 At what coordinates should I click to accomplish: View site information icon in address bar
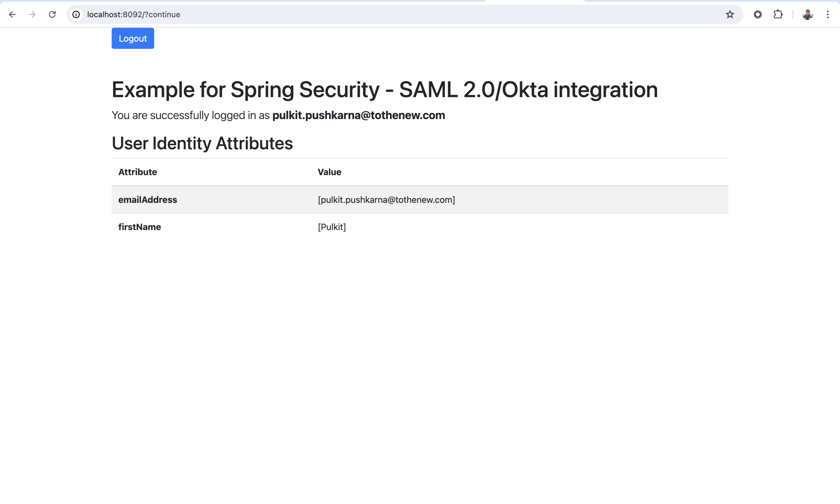click(x=76, y=15)
